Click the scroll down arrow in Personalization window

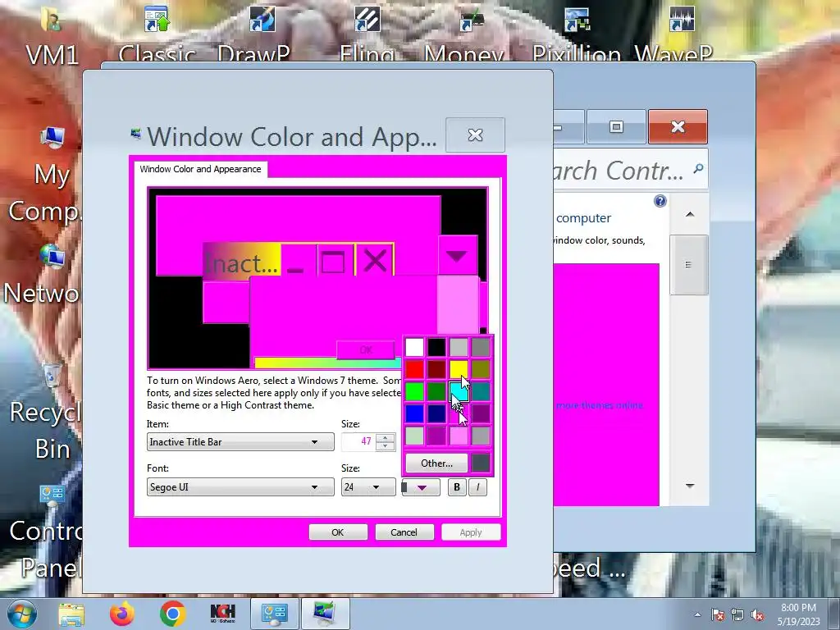point(690,486)
